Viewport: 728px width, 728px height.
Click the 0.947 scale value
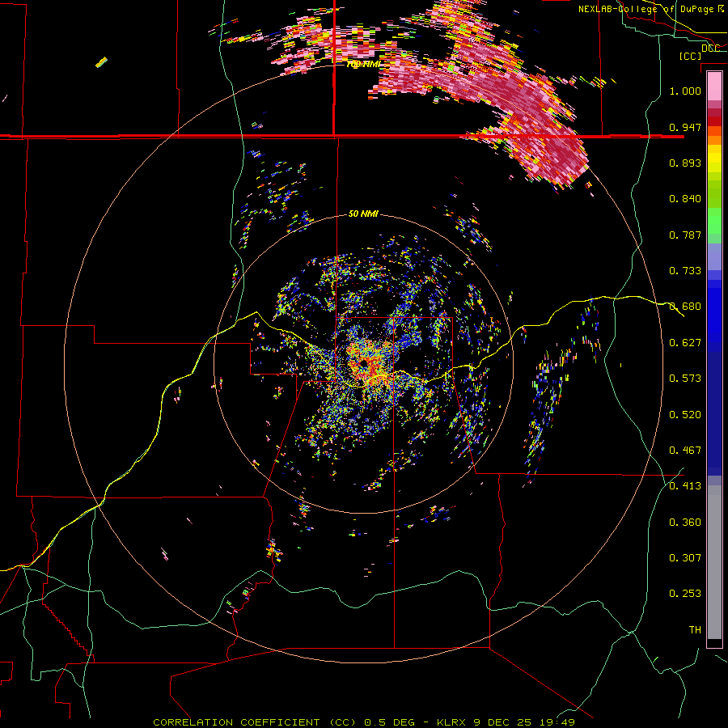[685, 127]
